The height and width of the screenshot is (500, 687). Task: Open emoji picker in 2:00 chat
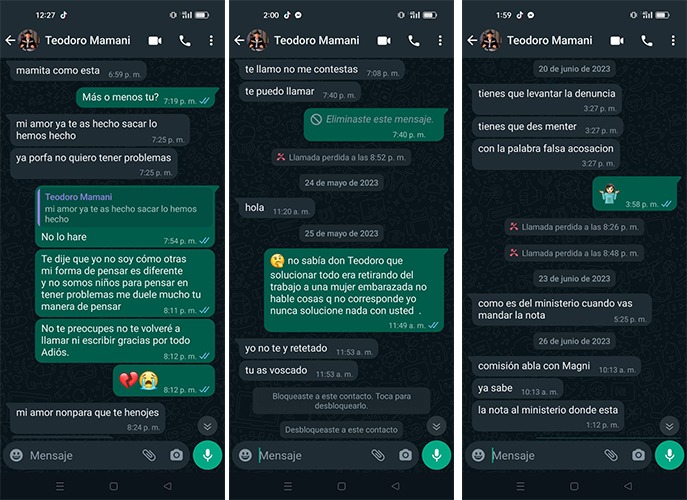click(245, 455)
